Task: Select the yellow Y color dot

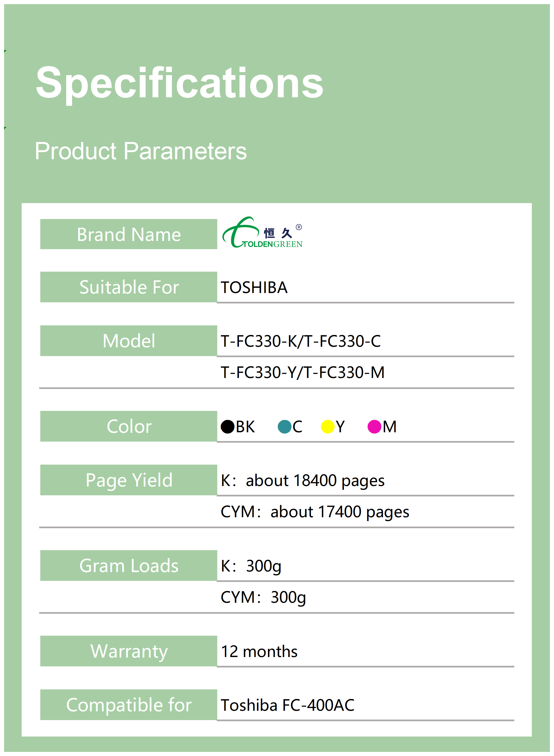Action: pyautogui.click(x=327, y=427)
